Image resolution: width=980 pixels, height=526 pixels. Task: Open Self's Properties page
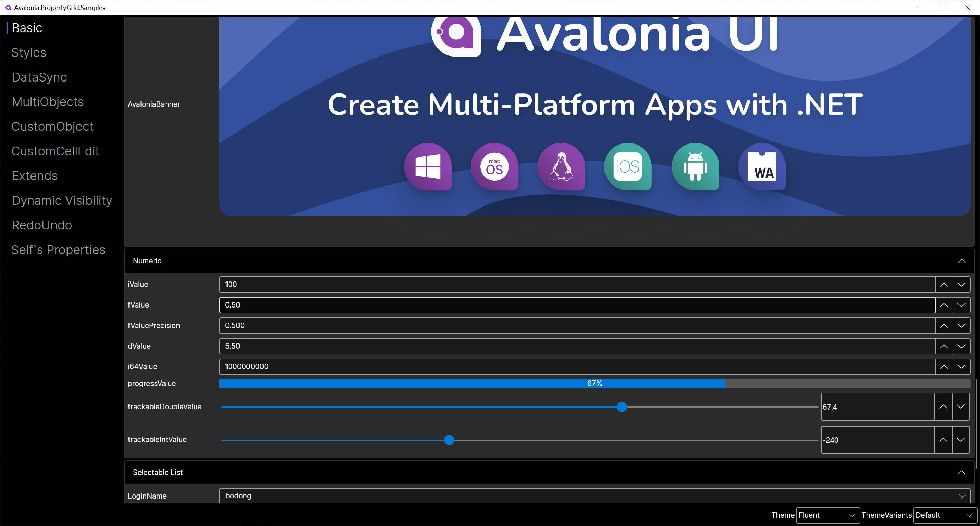(58, 250)
